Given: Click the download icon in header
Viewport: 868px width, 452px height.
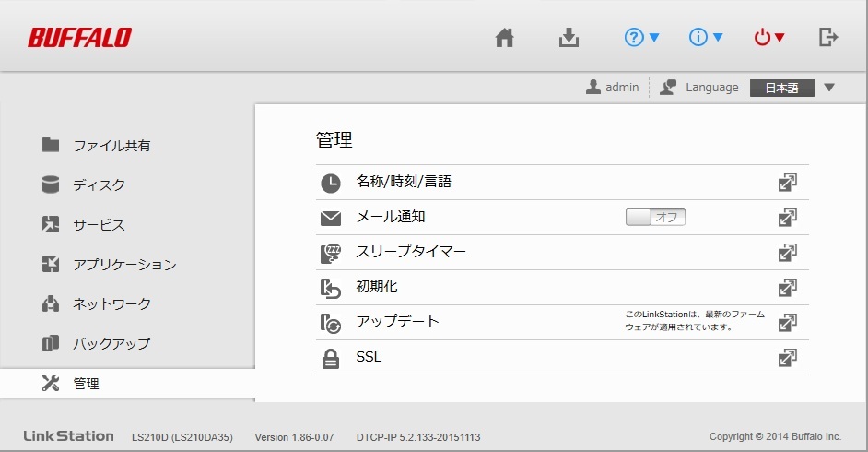Looking at the screenshot, I should (x=569, y=38).
